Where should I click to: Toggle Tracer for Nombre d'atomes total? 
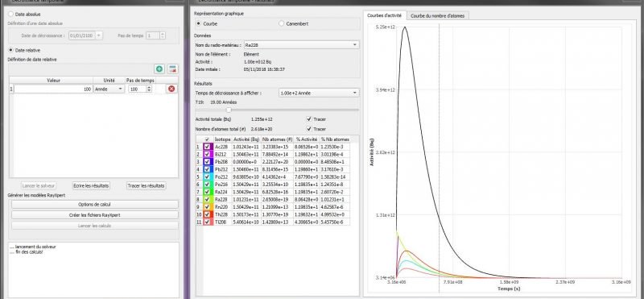(x=309, y=129)
